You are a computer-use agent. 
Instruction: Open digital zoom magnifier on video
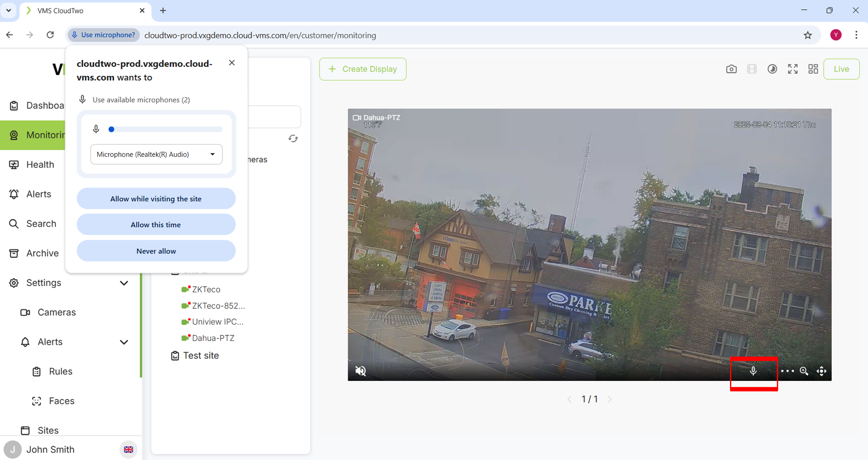pyautogui.click(x=804, y=371)
